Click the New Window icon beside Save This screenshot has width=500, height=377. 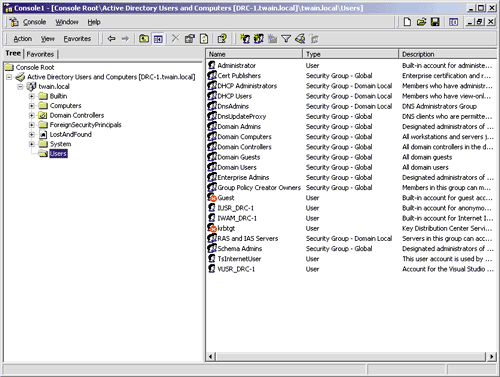[453, 22]
